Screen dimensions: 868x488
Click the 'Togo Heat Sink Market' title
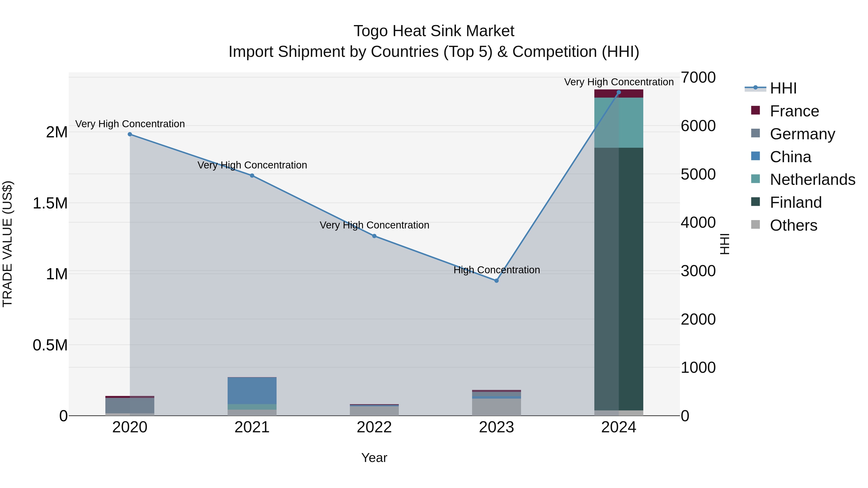pyautogui.click(x=434, y=31)
